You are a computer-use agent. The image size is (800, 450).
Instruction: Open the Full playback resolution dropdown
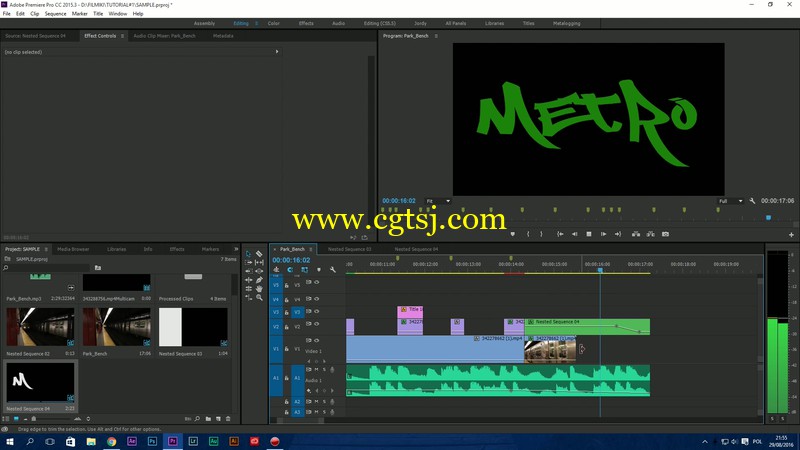click(x=732, y=201)
